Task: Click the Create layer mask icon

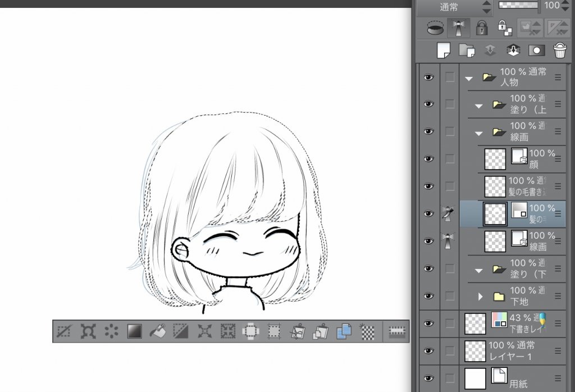Action: [536, 51]
